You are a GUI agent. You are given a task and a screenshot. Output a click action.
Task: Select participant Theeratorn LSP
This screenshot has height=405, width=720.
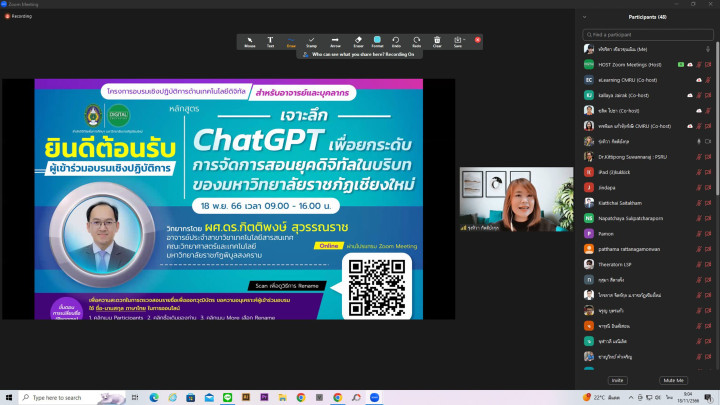point(647,264)
